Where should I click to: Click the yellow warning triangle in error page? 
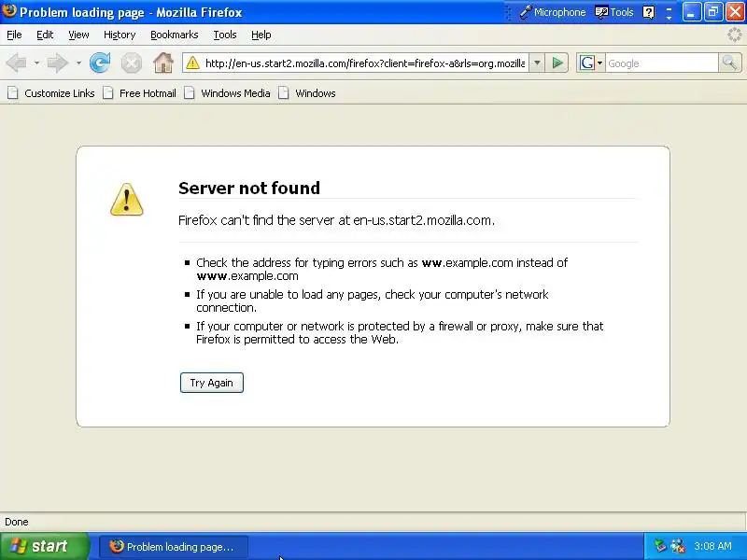coord(126,200)
